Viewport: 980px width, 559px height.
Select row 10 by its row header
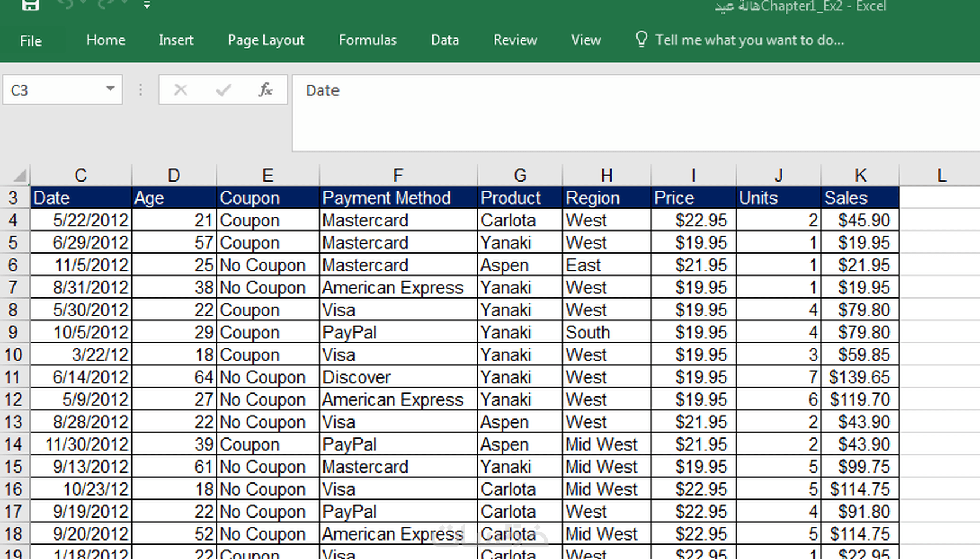click(x=14, y=354)
